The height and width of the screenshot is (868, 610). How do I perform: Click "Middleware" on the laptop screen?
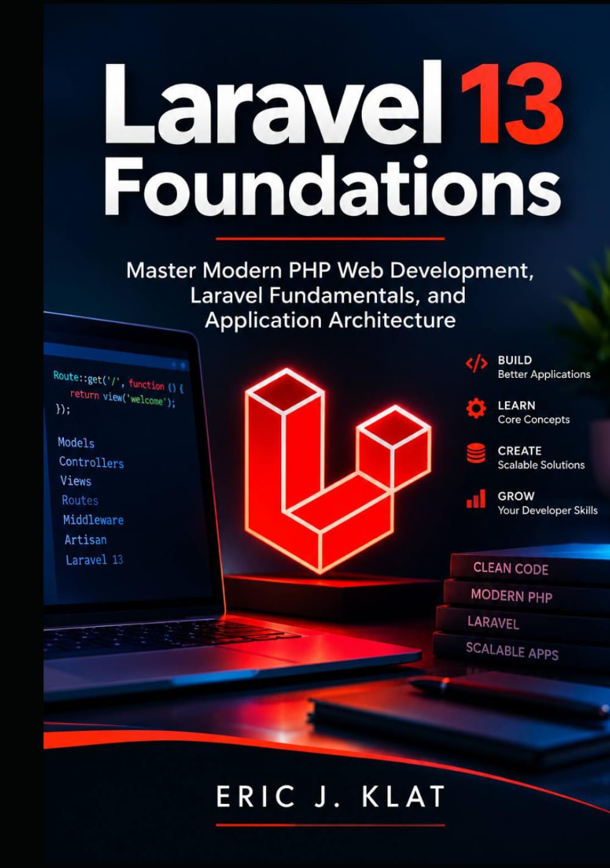click(93, 520)
